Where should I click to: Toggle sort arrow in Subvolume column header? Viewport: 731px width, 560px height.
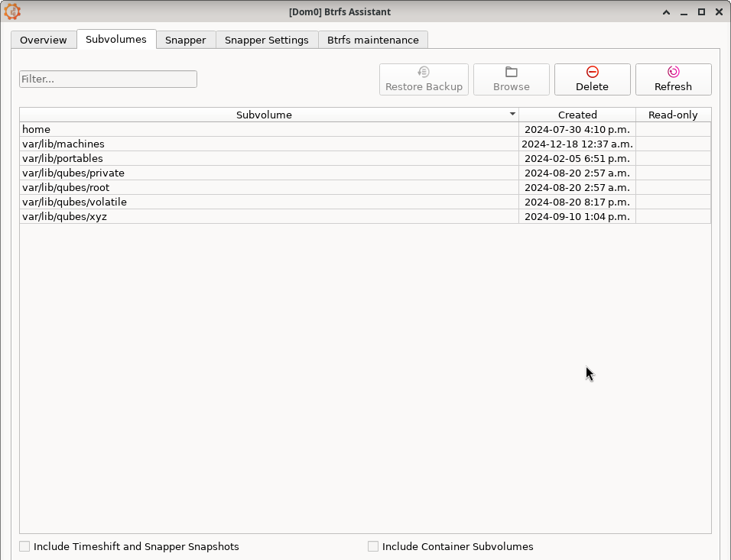512,115
